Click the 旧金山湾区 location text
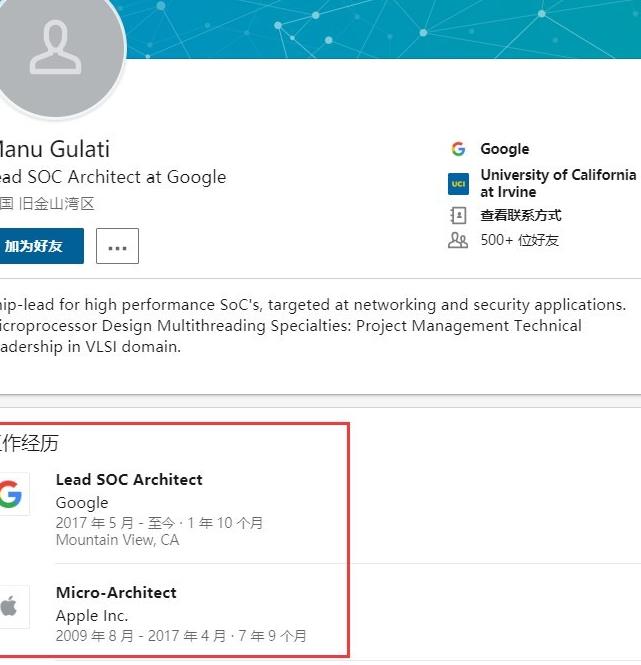 tap(56, 204)
